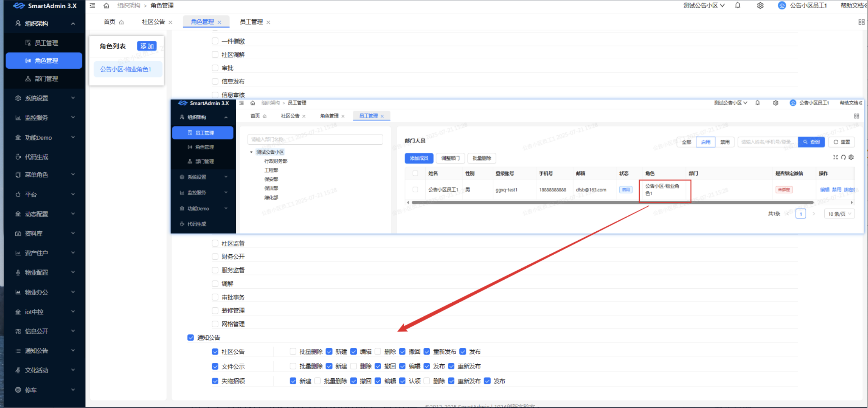
Task: Open 代码生成 in the left sidebar
Action: pyautogui.click(x=37, y=157)
